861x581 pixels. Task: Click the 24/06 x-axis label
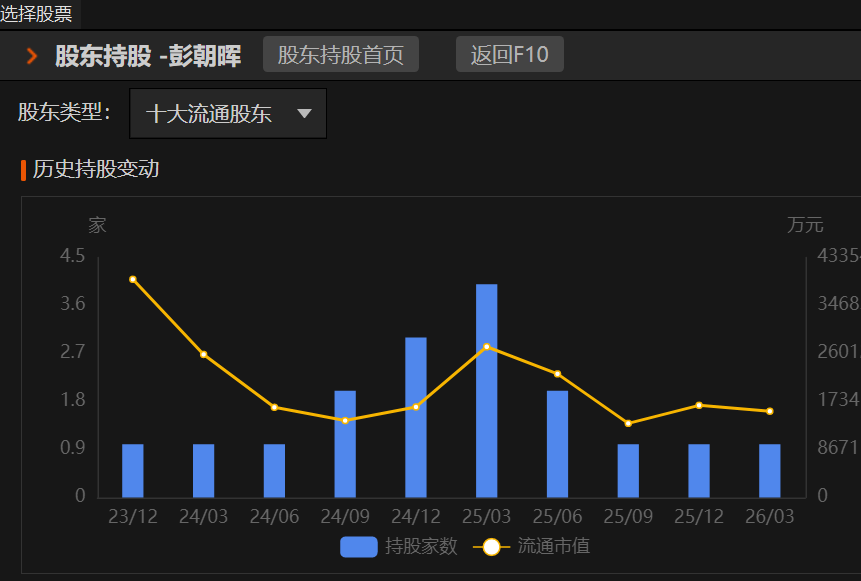[x=274, y=516]
